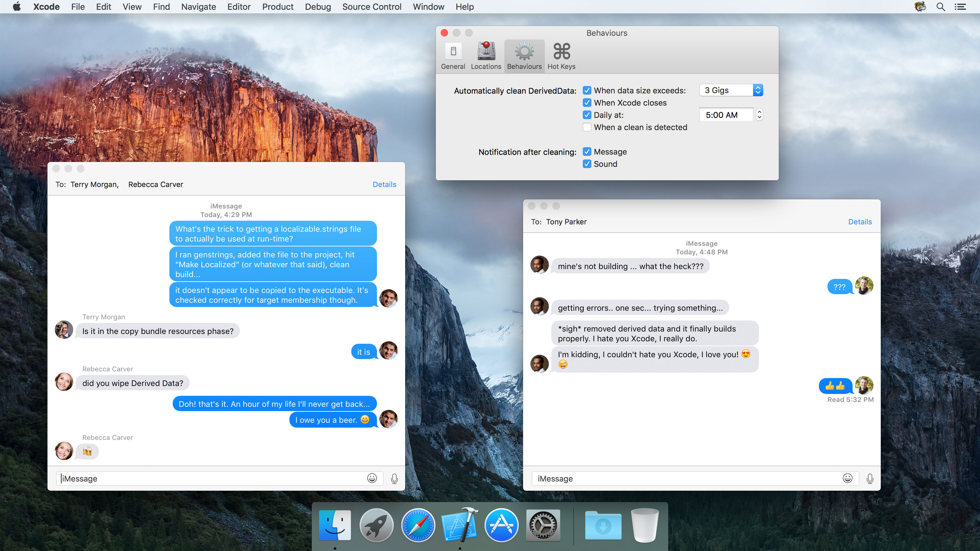Open the Window menu
This screenshot has height=551, width=980.
pyautogui.click(x=428, y=7)
